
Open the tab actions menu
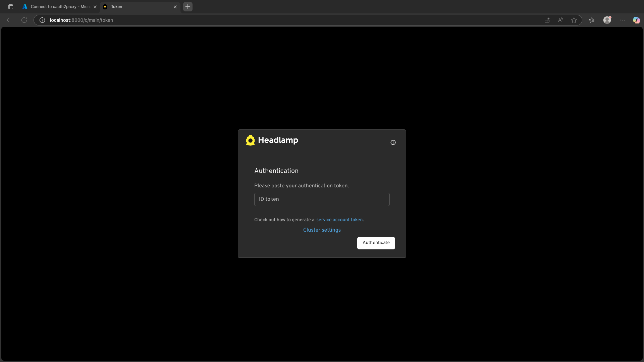pyautogui.click(x=10, y=7)
